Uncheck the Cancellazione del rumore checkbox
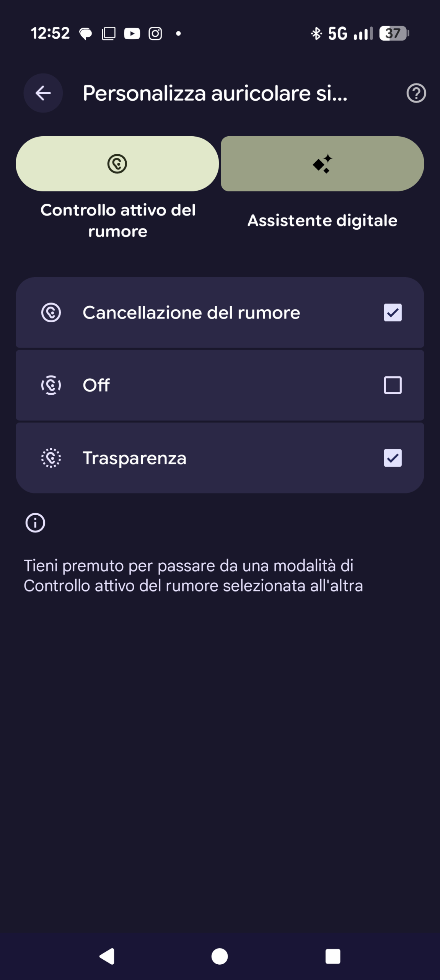This screenshot has width=440, height=980. [x=393, y=312]
